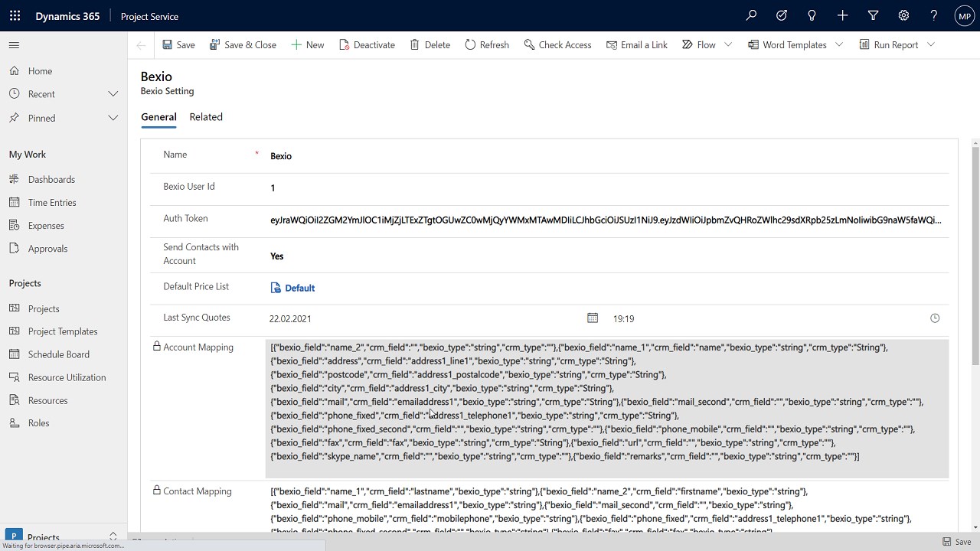Open the Projects area switcher at bottom
The width and height of the screenshot is (980, 551).
[x=64, y=537]
